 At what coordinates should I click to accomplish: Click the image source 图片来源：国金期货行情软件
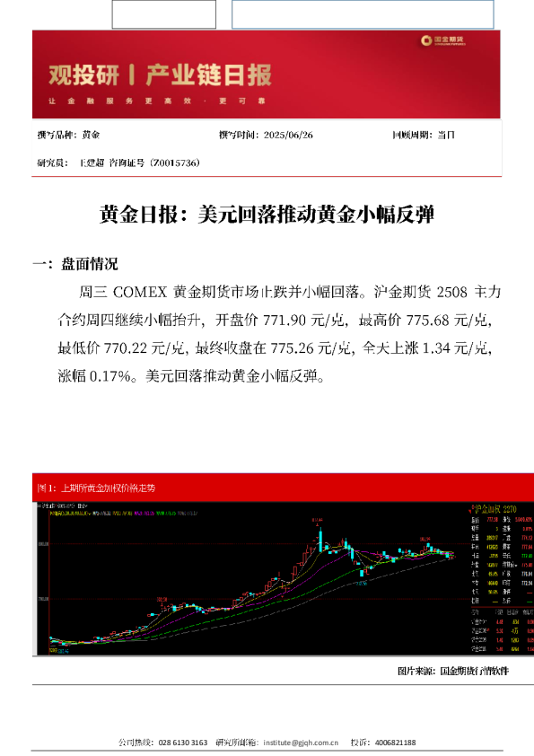click(x=453, y=671)
